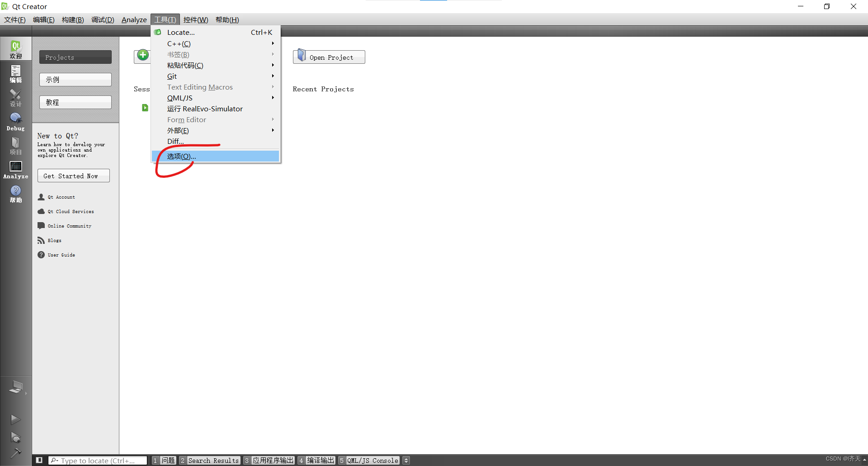Image resolution: width=868 pixels, height=466 pixels.
Task: Open the 编译输出 pane
Action: tap(316, 461)
